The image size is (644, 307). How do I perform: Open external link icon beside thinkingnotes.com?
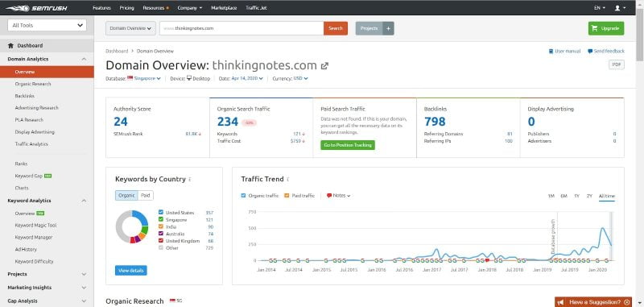click(x=324, y=66)
